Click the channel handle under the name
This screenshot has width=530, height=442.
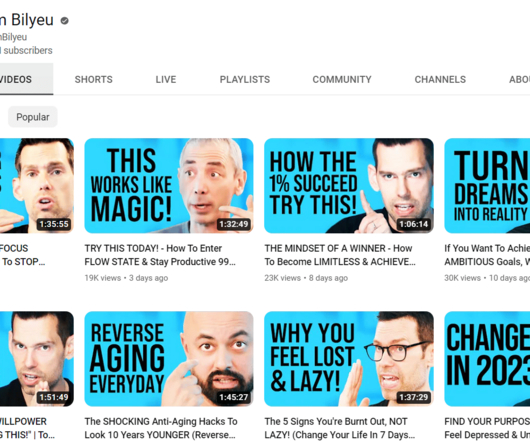pyautogui.click(x=14, y=37)
